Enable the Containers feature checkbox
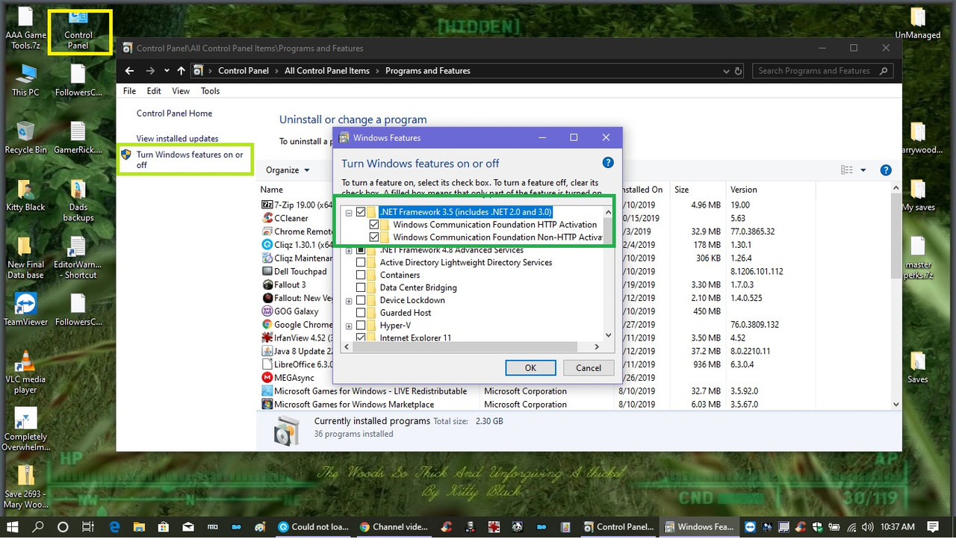 point(361,275)
